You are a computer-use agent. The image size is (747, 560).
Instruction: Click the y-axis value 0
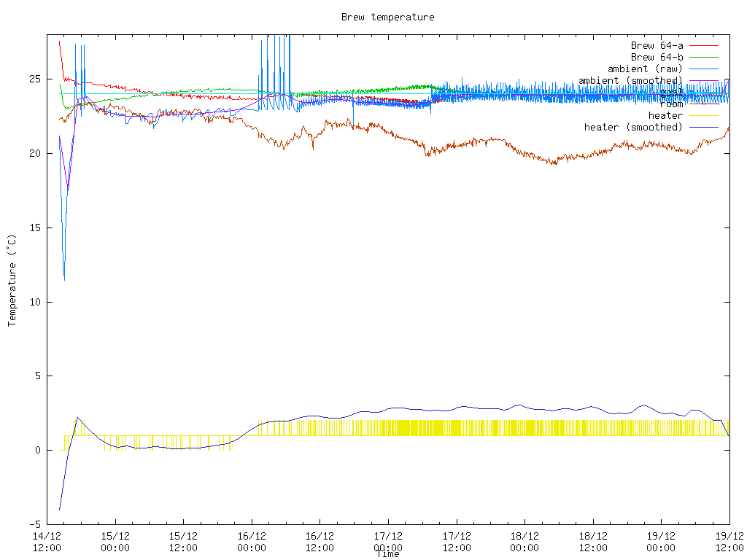coord(38,450)
